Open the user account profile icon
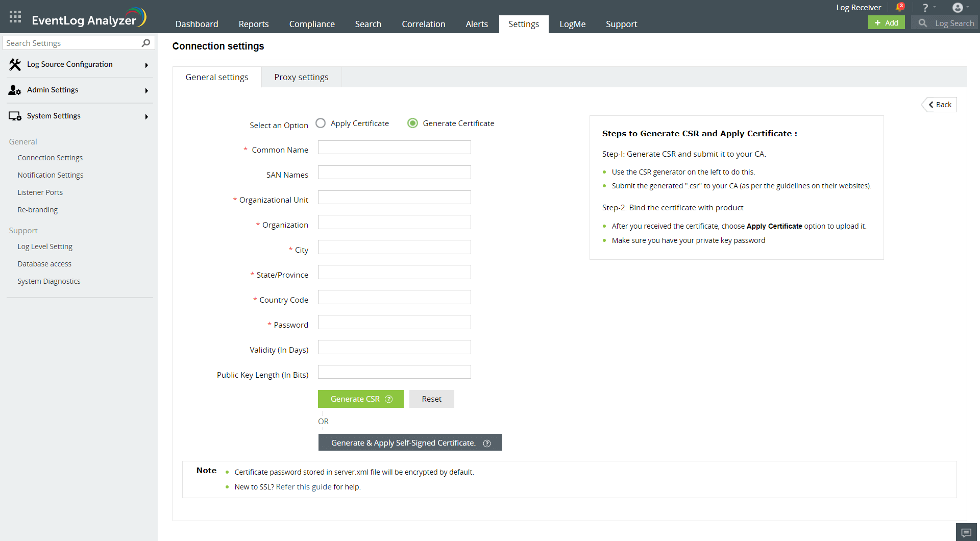 pos(958,8)
